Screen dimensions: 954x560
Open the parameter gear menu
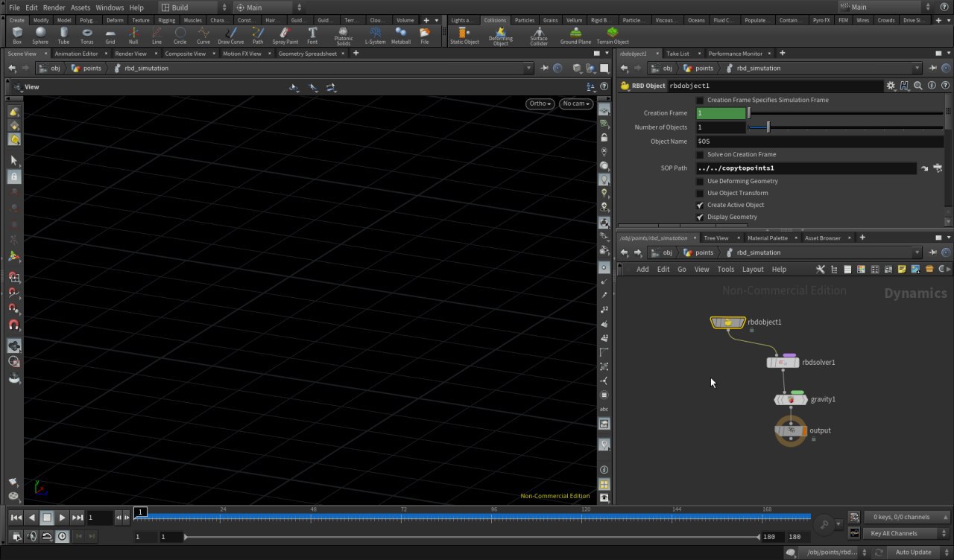coord(891,86)
